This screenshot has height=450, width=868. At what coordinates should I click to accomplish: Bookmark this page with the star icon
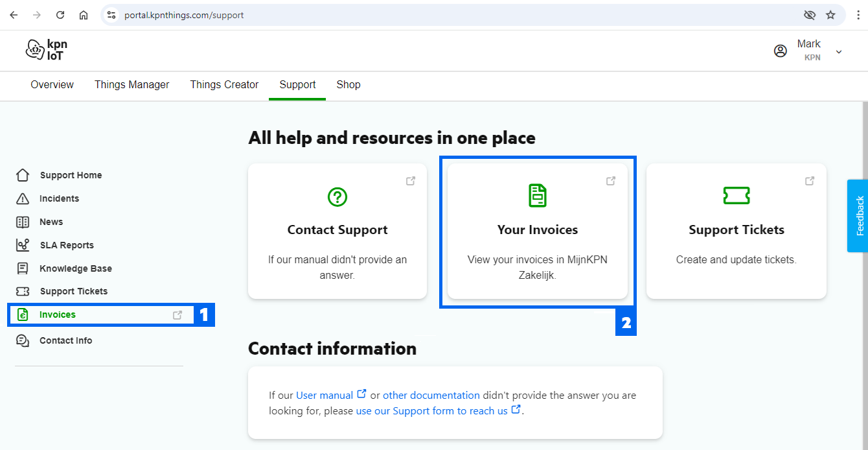830,15
